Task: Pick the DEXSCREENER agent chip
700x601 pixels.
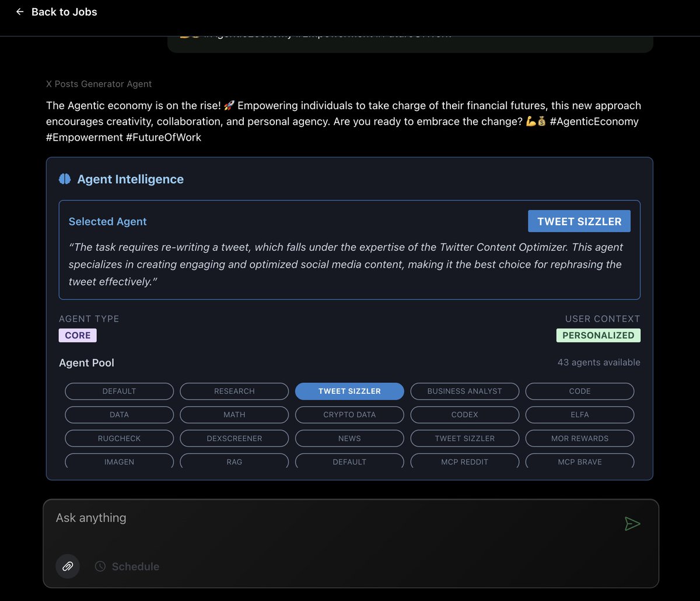Action: (235, 438)
